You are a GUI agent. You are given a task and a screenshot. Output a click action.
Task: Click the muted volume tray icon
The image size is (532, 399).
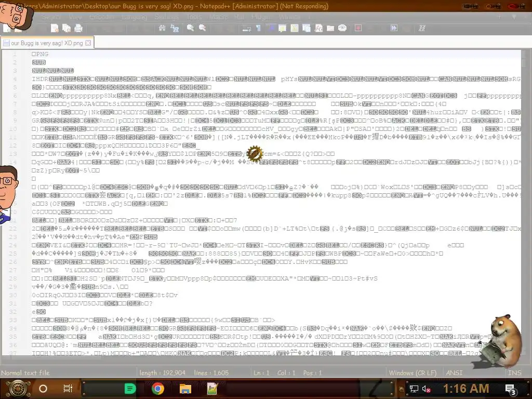pos(426,389)
